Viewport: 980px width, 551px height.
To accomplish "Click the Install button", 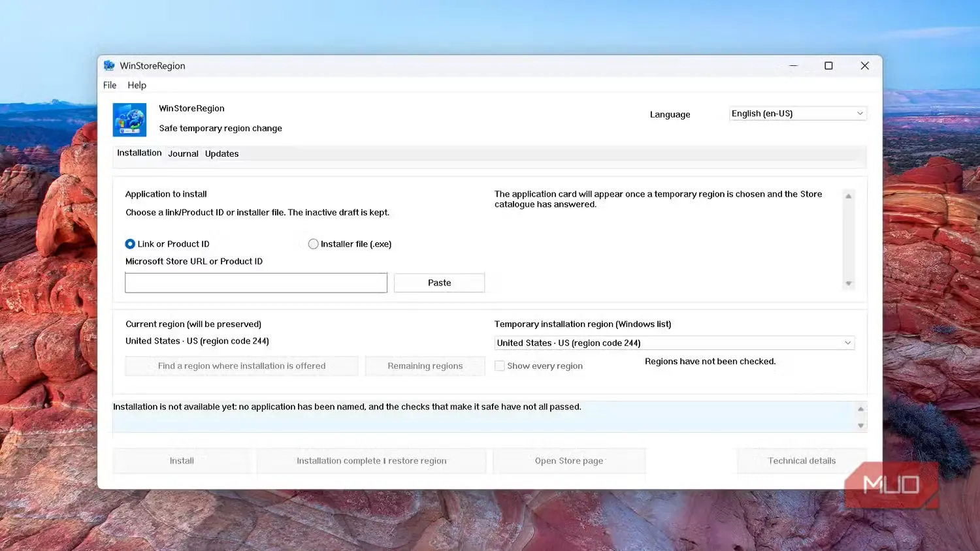I will pos(182,461).
